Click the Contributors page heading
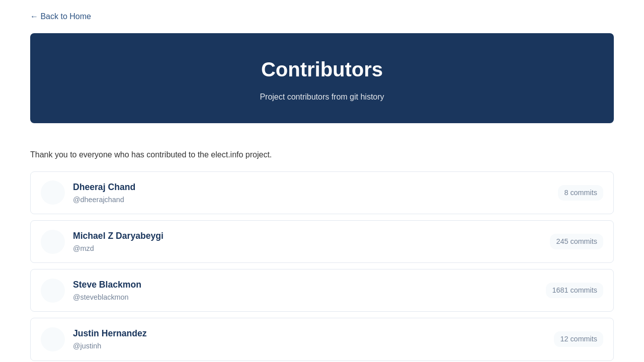The image size is (644, 362). click(x=322, y=69)
